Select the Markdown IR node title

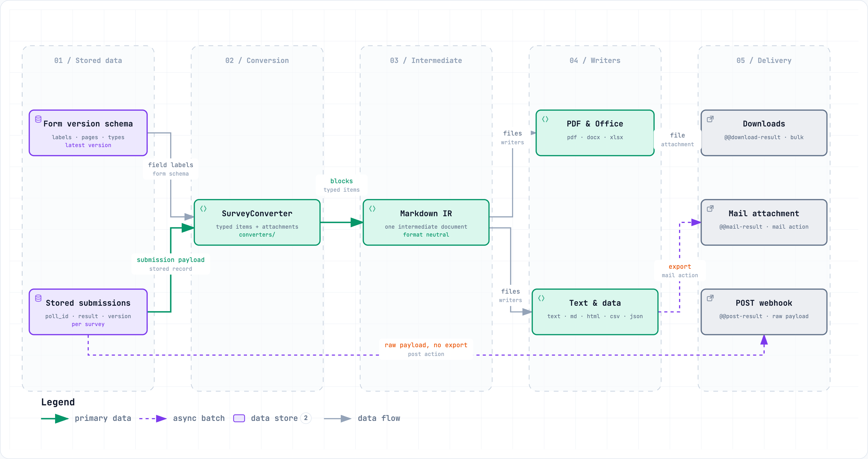click(x=426, y=213)
